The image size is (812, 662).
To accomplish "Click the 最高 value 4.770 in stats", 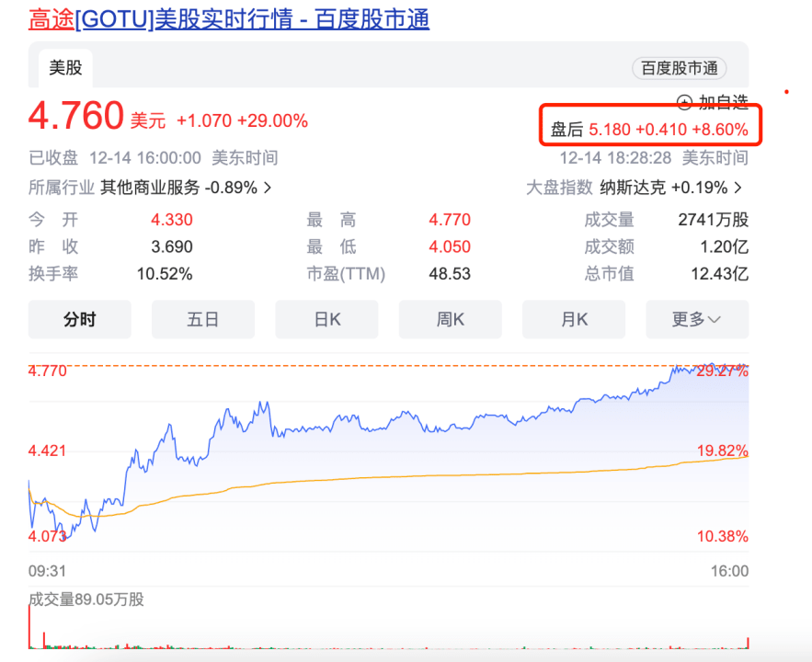I will pyautogui.click(x=450, y=220).
